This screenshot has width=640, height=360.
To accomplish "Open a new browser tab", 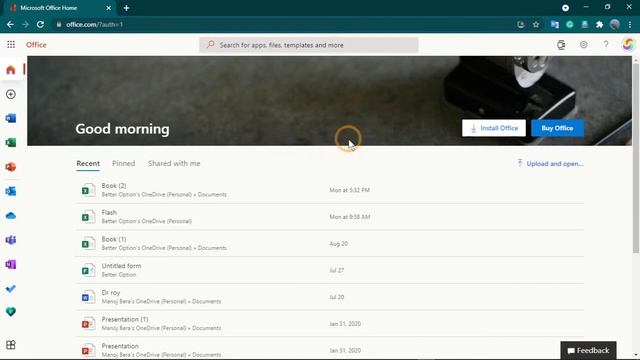I will point(127,8).
